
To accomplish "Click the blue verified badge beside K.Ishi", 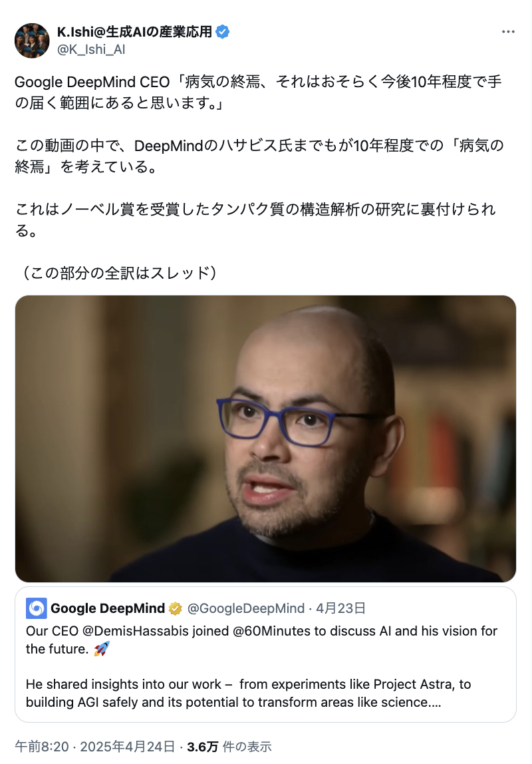I will point(222,32).
